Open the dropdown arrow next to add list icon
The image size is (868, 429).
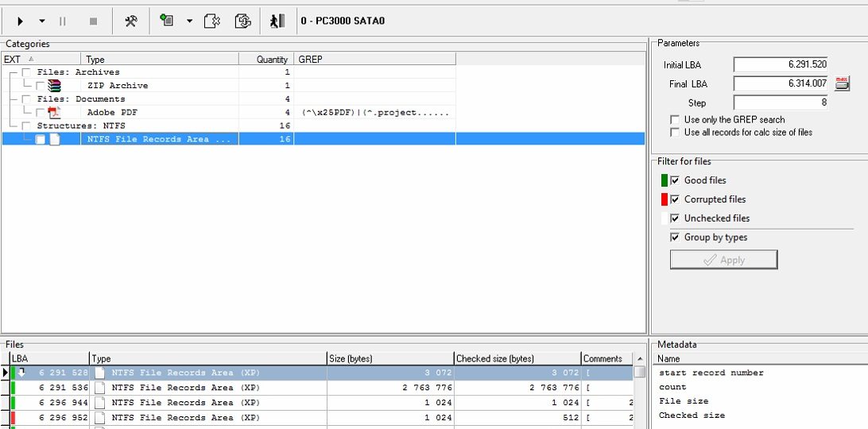tap(189, 21)
